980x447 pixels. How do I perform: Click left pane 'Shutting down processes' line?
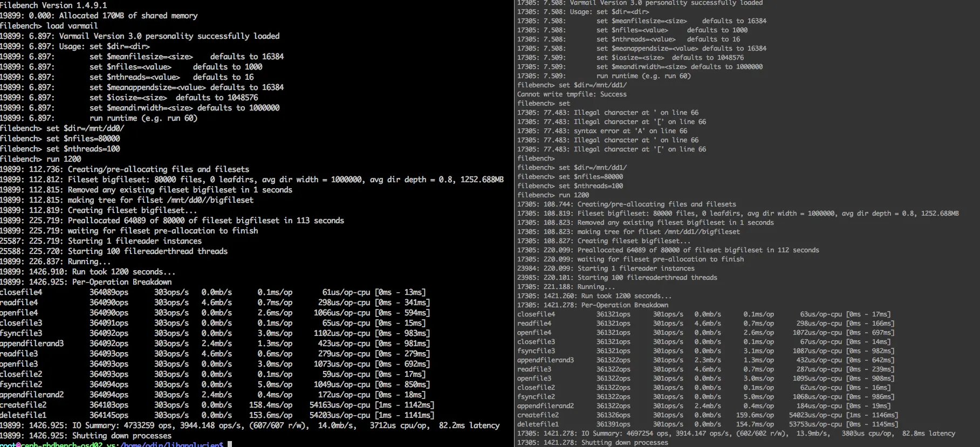coord(86,436)
